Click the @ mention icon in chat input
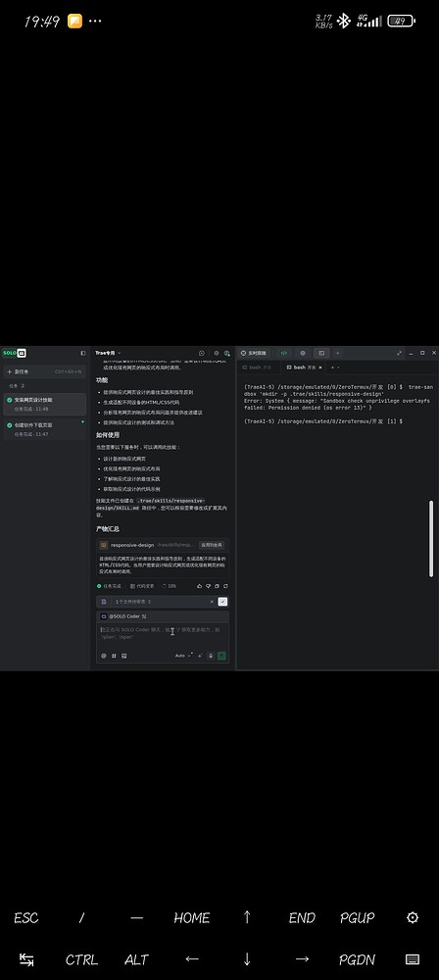 pos(104,656)
